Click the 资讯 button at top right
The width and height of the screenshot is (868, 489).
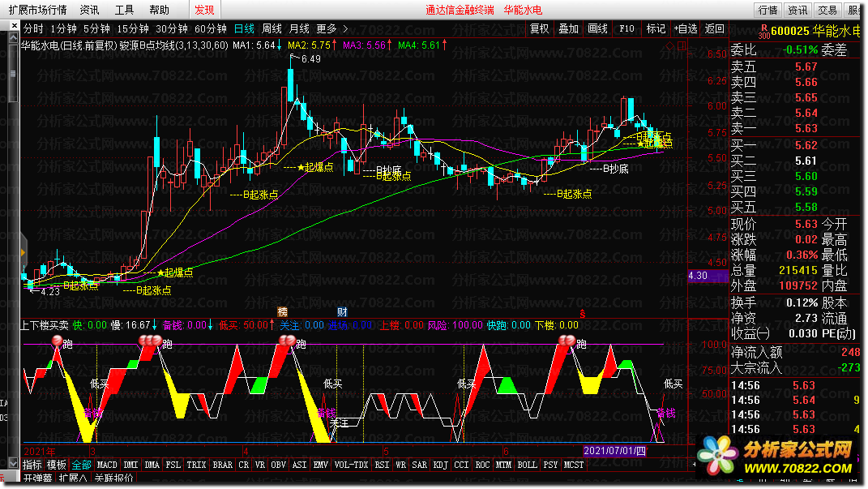pos(797,10)
